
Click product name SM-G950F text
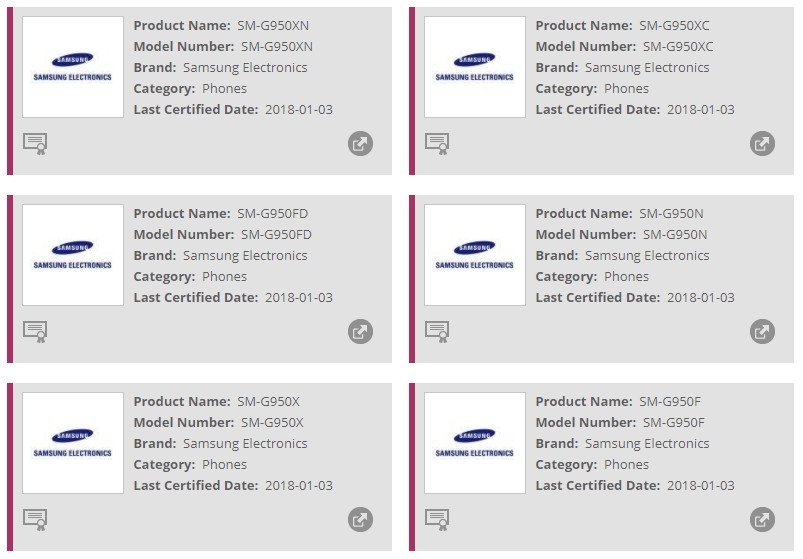pyautogui.click(x=670, y=401)
